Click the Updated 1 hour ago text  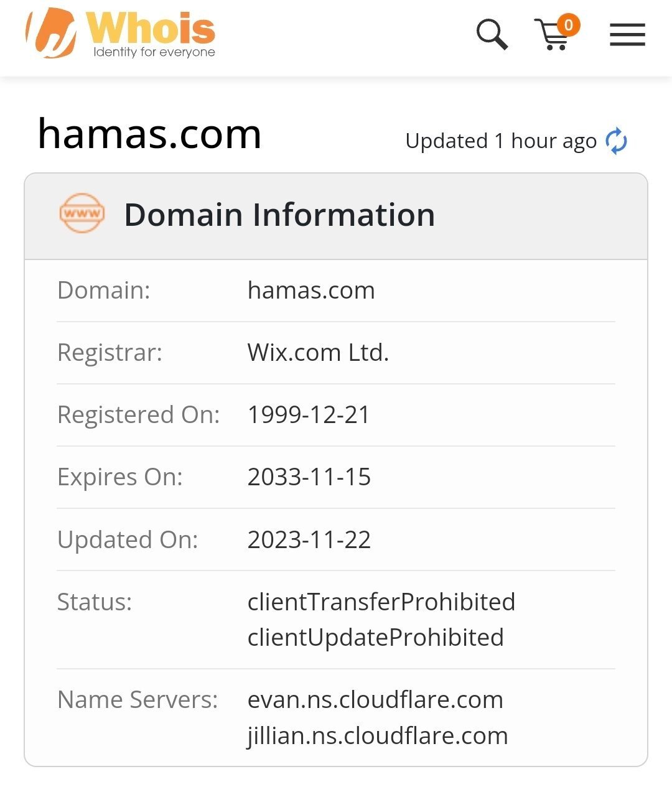pos(500,141)
